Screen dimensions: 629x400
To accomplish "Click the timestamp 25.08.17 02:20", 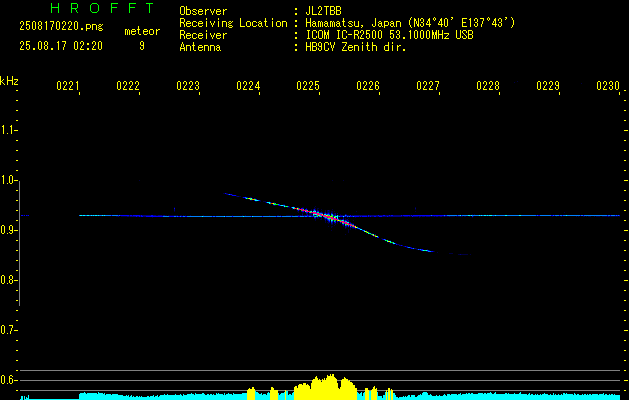I will click(x=61, y=46).
